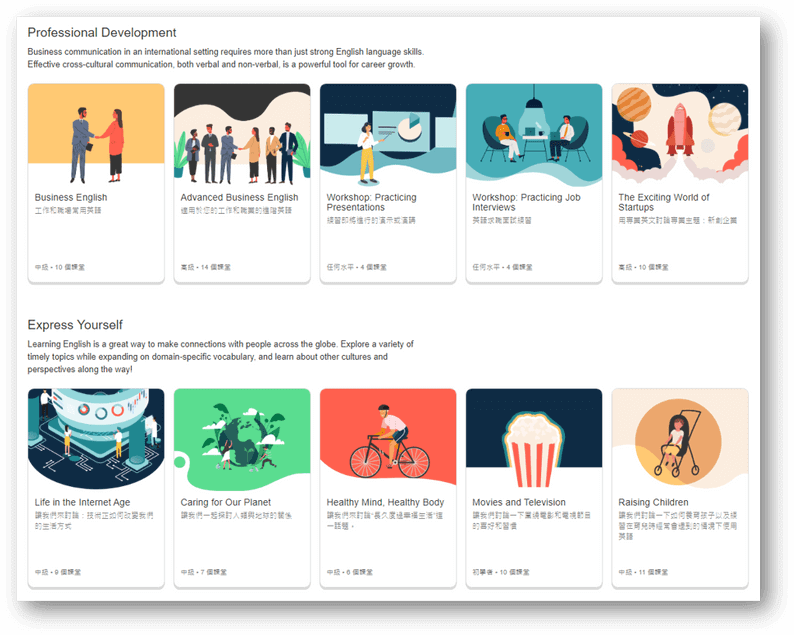Image resolution: width=794 pixels, height=635 pixels.
Task: Open the Life in the Internet Age title
Action: [x=82, y=503]
